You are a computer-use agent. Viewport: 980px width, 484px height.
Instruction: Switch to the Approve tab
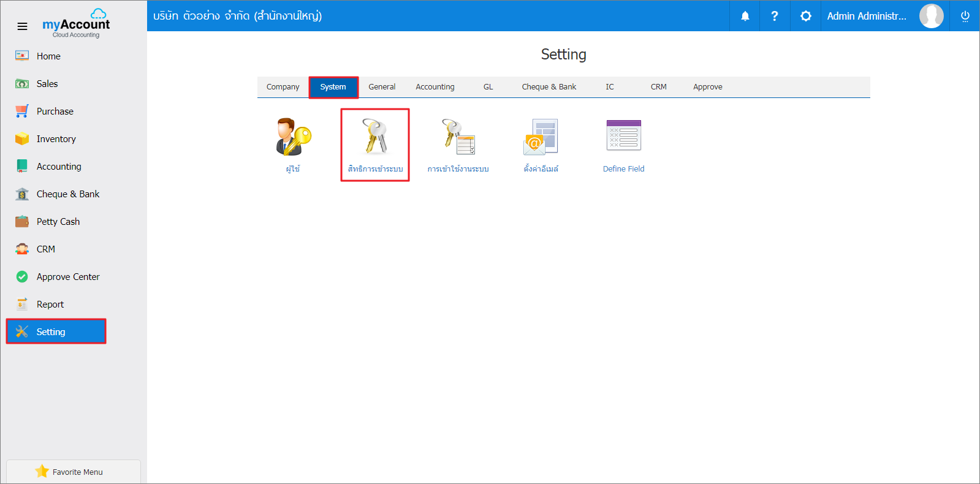[708, 87]
